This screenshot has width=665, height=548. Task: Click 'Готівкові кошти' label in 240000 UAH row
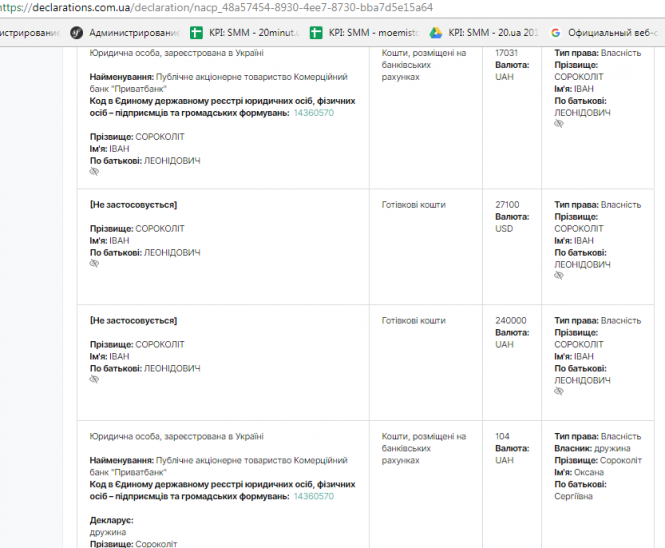(x=413, y=321)
